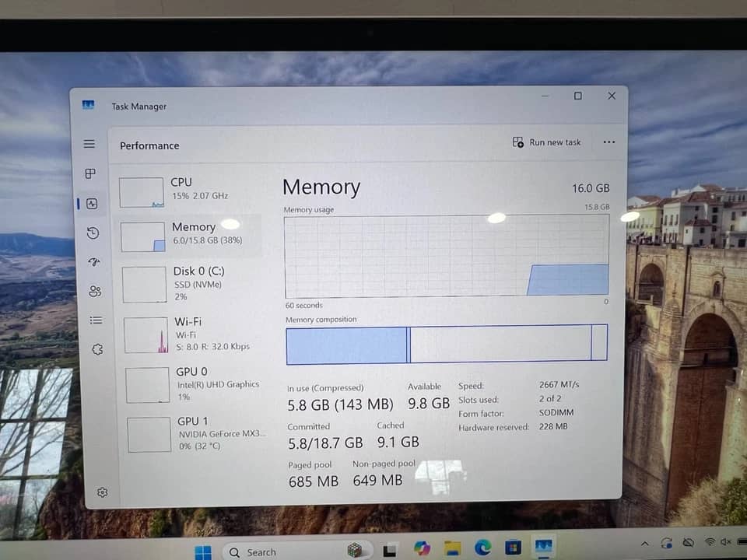This screenshot has width=747, height=560.
Task: Click the "60 seconds" graph axis label
Action: (304, 305)
